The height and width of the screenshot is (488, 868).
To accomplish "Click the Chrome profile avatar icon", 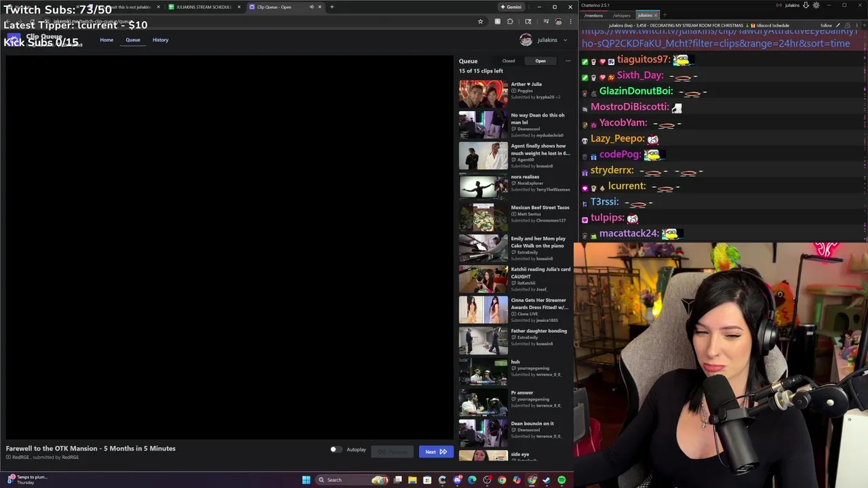I will pos(558,22).
